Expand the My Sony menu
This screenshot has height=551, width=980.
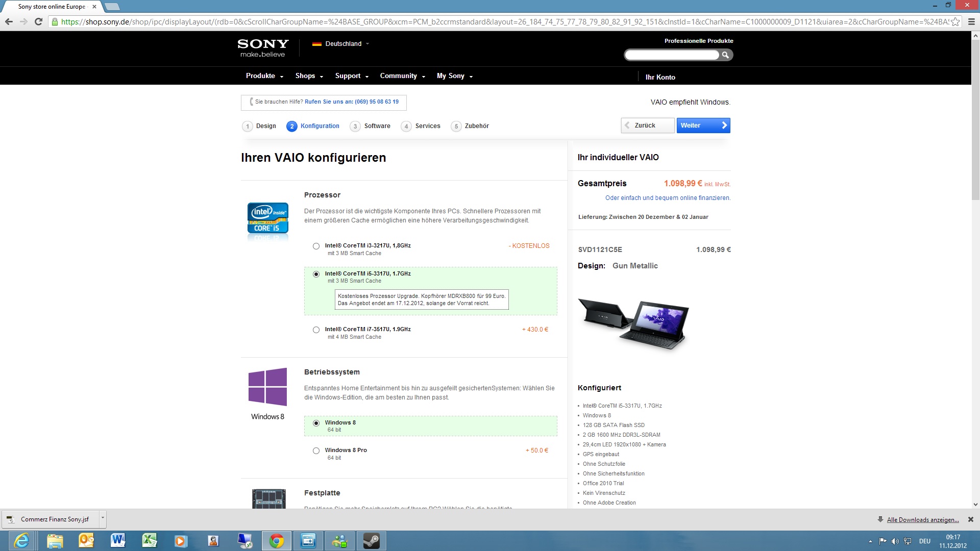point(455,76)
